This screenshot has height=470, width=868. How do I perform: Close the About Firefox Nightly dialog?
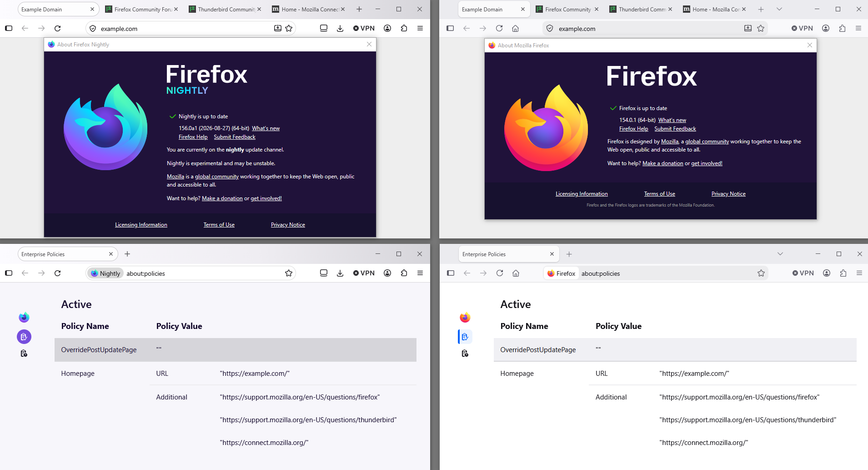[369, 44]
